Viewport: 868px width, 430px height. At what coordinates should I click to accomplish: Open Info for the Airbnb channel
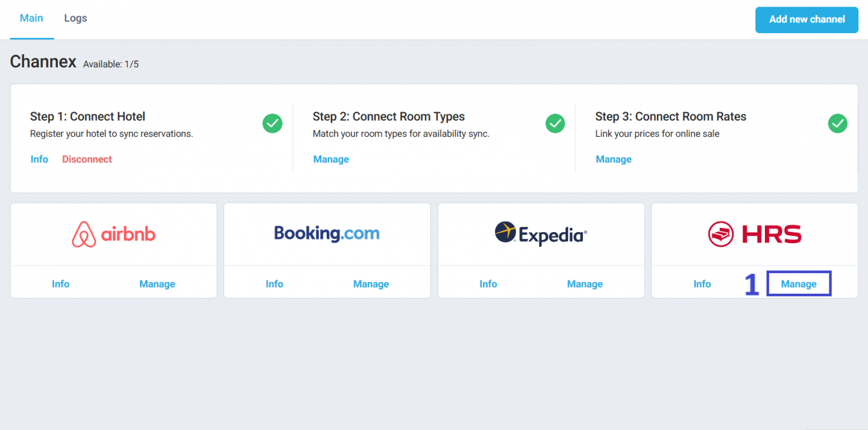pyautogui.click(x=60, y=284)
